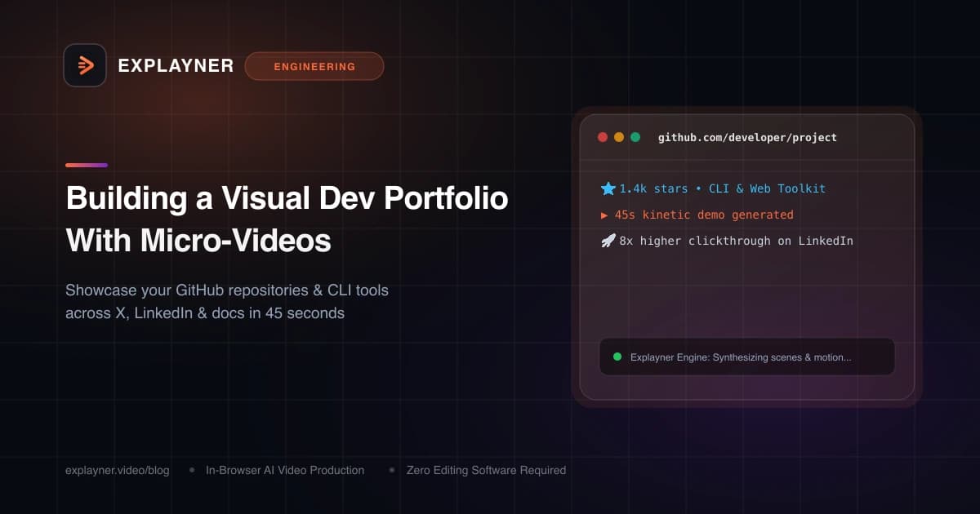980x514 pixels.
Task: Click the red window dot
Action: 603,137
